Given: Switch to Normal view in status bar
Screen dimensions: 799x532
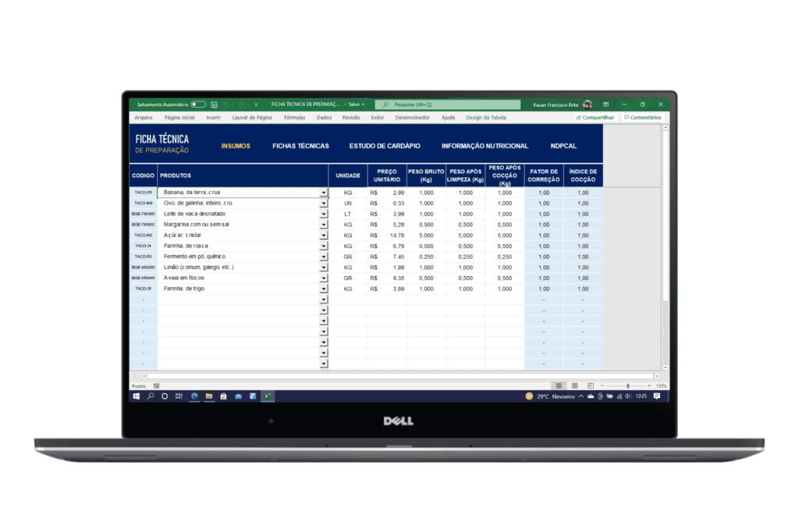Looking at the screenshot, I should [559, 386].
